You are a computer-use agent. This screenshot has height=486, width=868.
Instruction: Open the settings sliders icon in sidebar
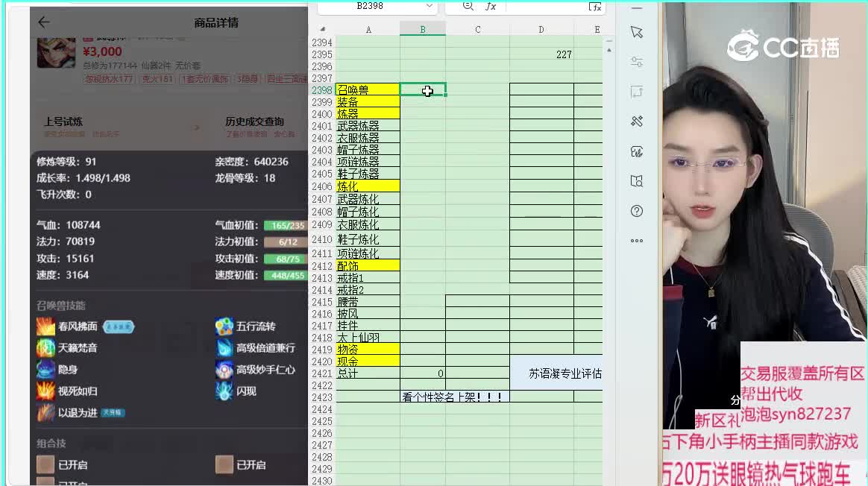(637, 62)
